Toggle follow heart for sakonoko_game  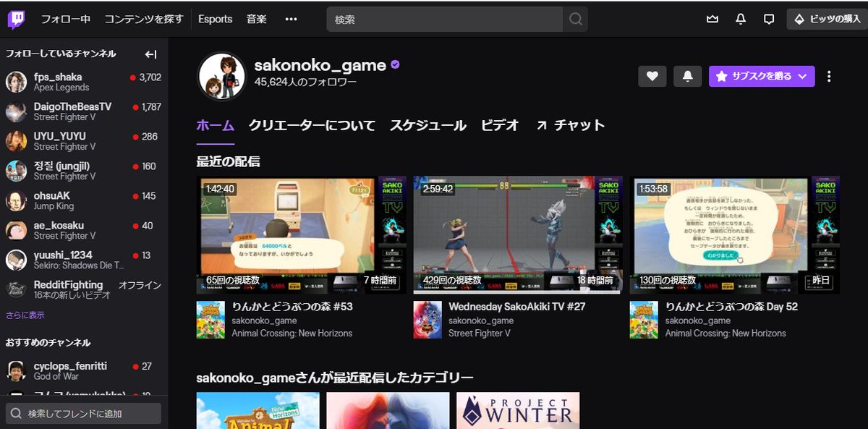[652, 75]
